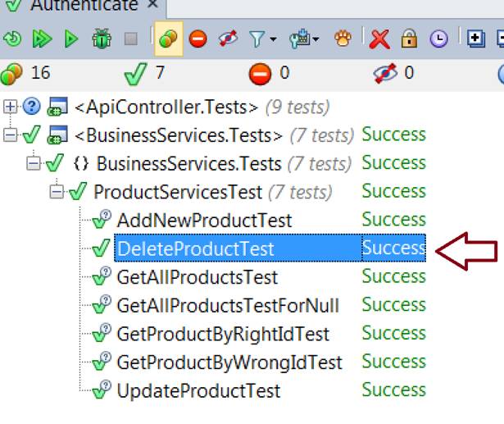Image resolution: width=504 pixels, height=424 pixels.
Task: Click the paw print Track running test icon
Action: [x=344, y=38]
